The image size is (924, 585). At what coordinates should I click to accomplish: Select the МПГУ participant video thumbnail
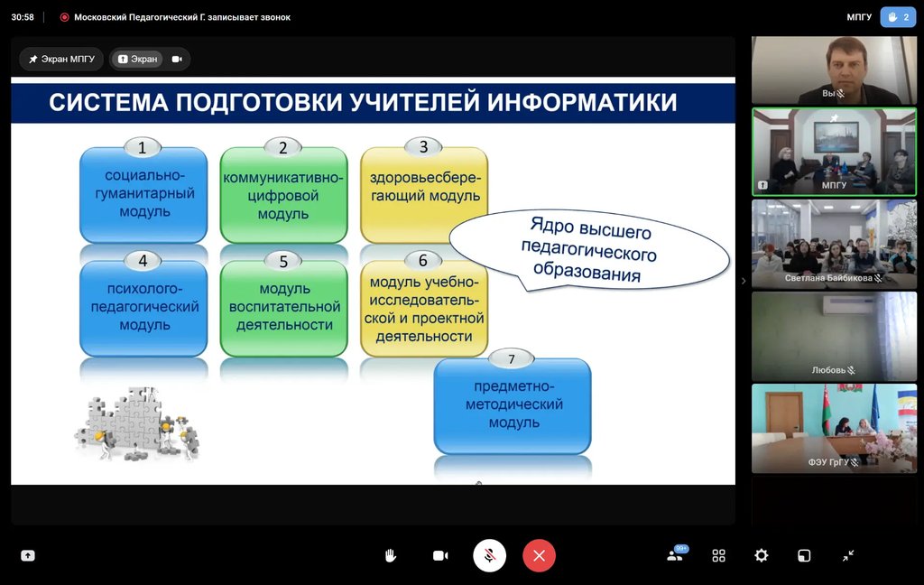point(834,152)
